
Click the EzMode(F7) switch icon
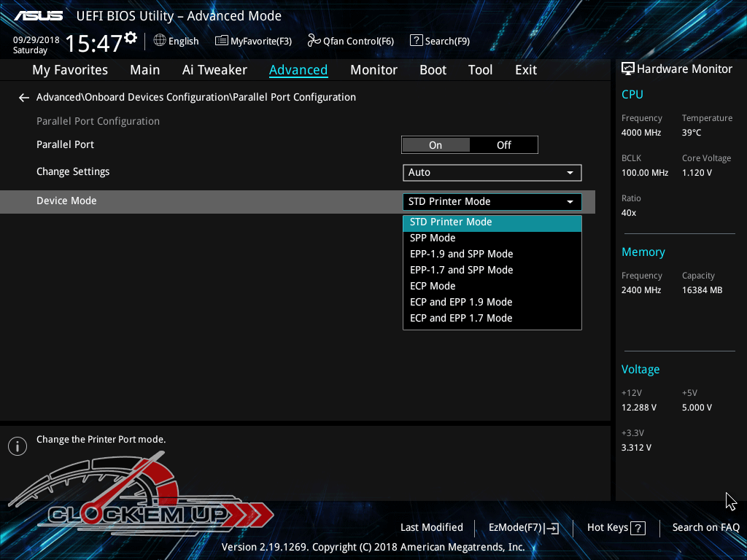pyautogui.click(x=551, y=528)
